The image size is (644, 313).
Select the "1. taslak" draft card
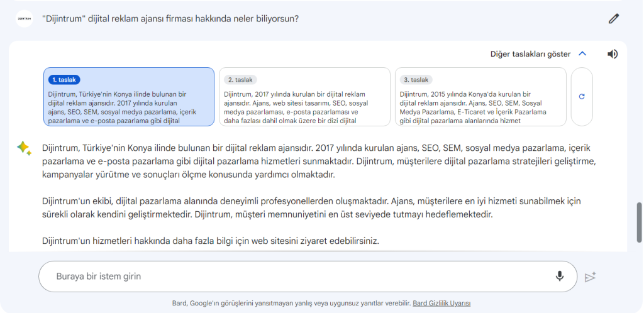click(129, 97)
